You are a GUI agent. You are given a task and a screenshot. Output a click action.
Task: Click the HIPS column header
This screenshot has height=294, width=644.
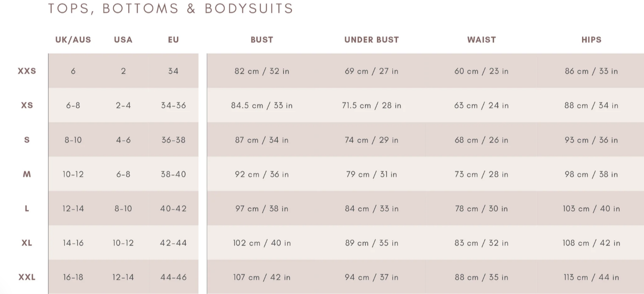[591, 40]
